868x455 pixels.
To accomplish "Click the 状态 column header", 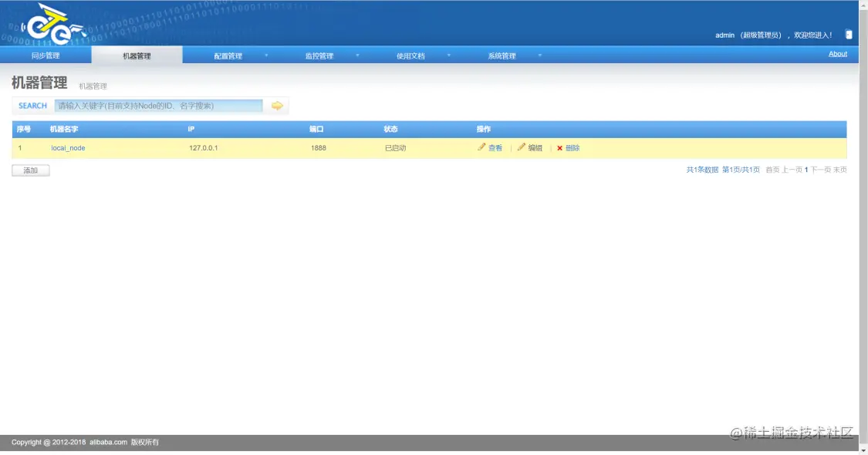I will (391, 129).
